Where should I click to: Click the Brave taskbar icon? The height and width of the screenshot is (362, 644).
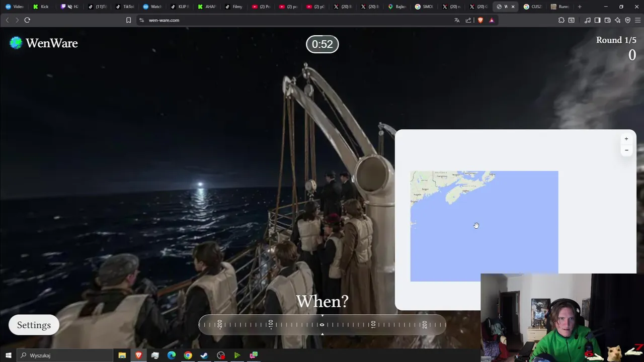tap(138, 355)
